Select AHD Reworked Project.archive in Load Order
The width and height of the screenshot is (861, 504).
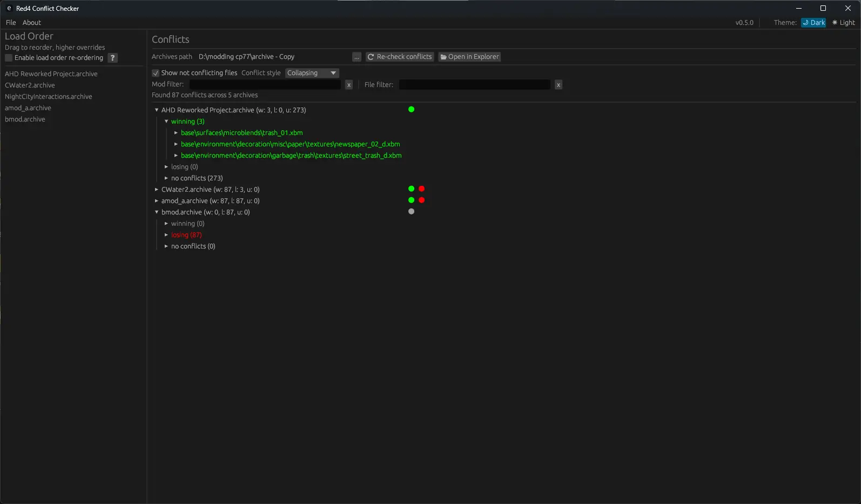(x=51, y=74)
